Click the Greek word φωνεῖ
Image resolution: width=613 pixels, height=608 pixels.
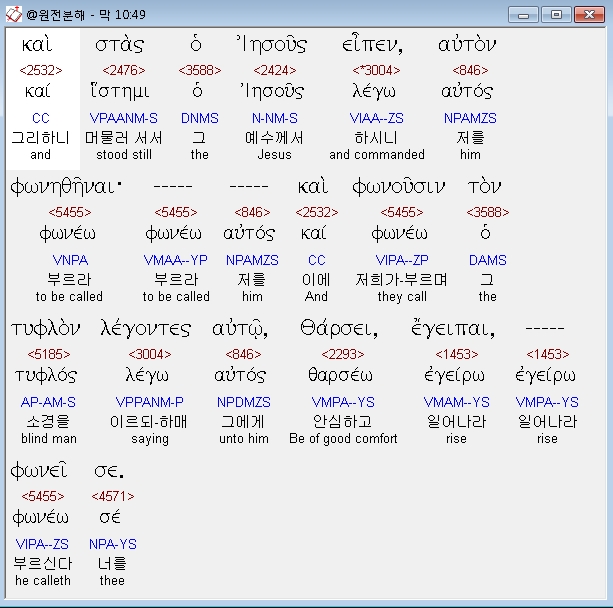point(39,471)
